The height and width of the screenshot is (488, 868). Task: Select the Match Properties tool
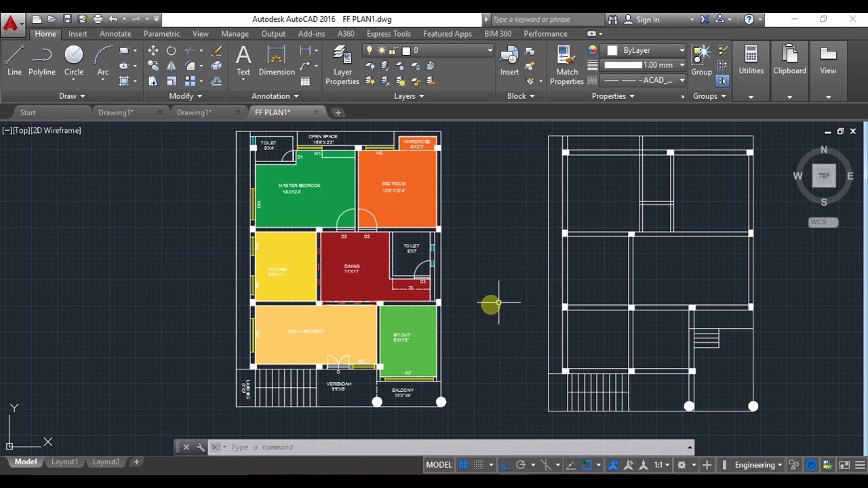point(566,64)
